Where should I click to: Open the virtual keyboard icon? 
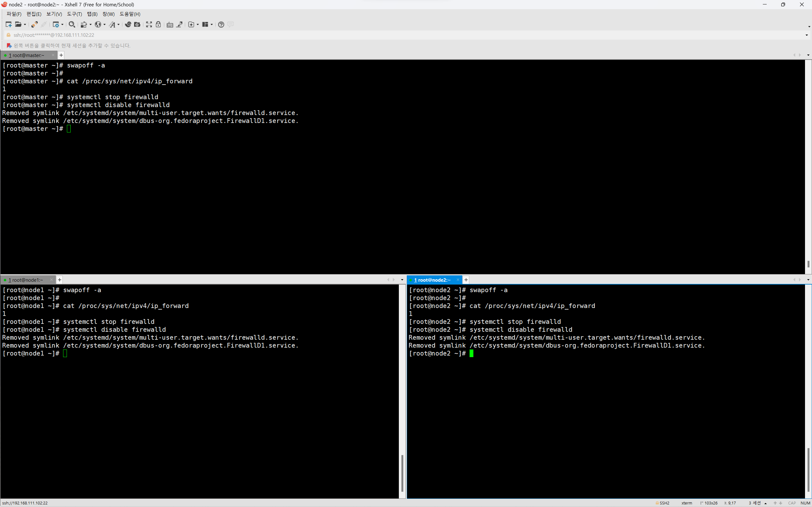click(170, 24)
